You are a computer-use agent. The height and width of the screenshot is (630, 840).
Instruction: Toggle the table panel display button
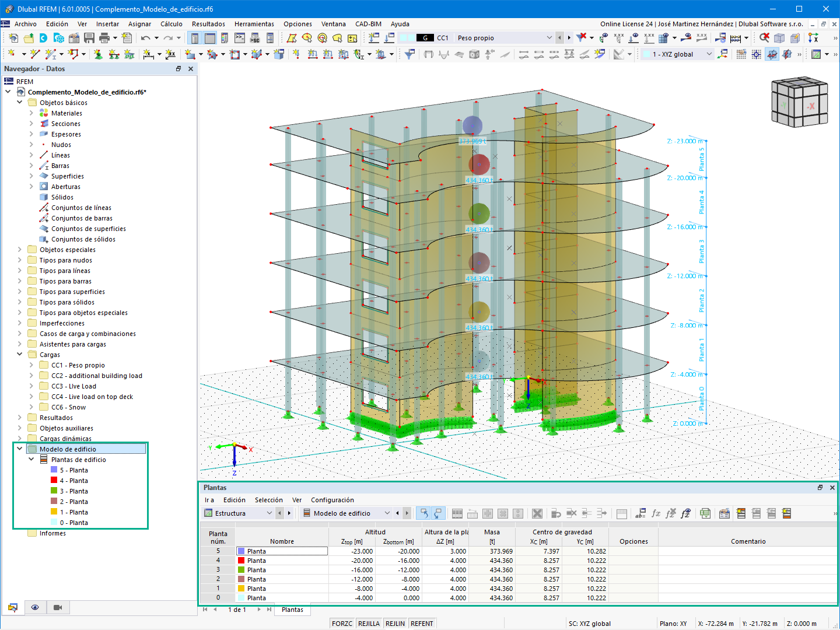coord(209,38)
